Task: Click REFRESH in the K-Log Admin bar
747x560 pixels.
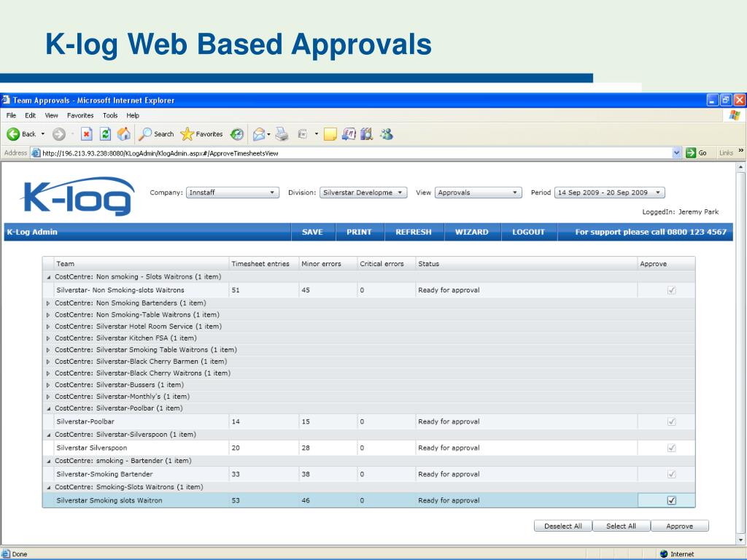Action: 414,232
